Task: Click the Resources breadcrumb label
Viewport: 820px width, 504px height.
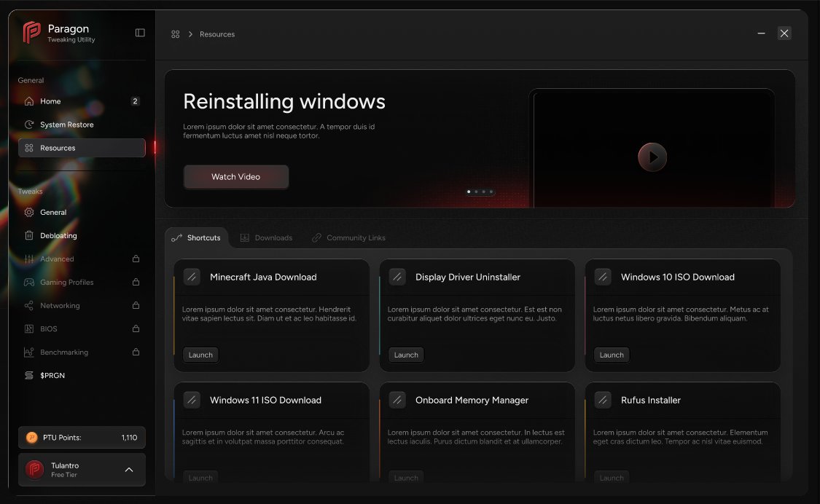Action: pos(217,34)
